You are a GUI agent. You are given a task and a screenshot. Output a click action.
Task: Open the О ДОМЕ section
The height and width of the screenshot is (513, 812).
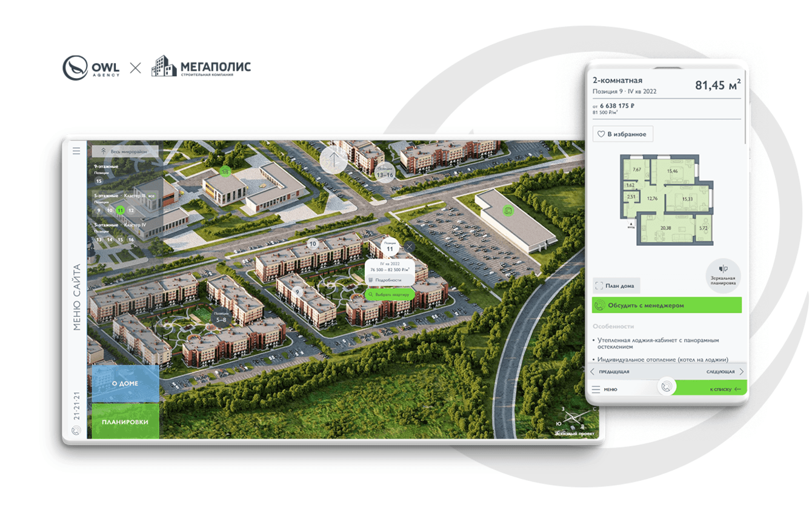pyautogui.click(x=125, y=383)
